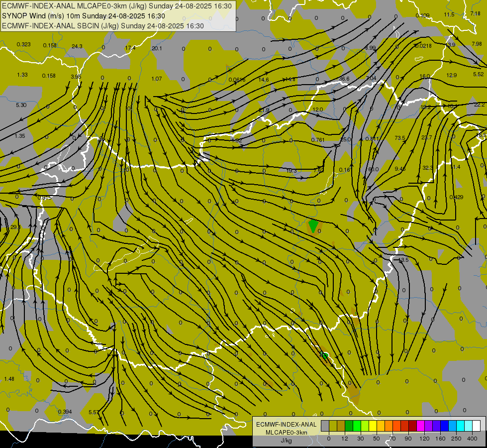Select the yellow legend swatch before 50
487x448 pixels.
click(x=373, y=426)
